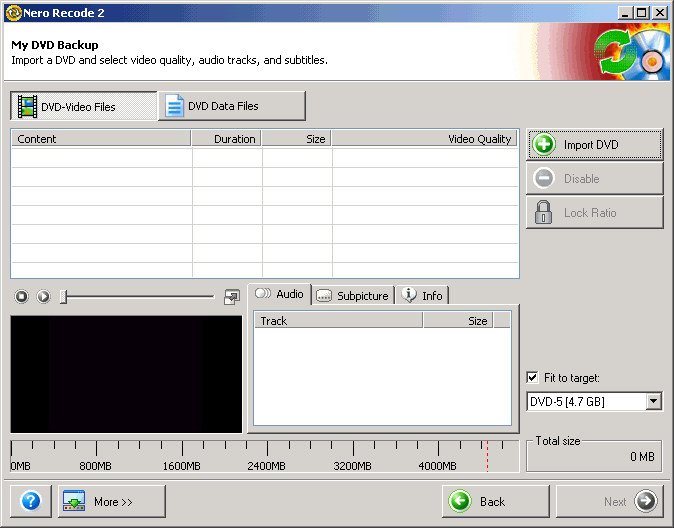Switch to the DVD Data Files tab
Screen dimensions: 674x528
pyautogui.click(x=232, y=106)
